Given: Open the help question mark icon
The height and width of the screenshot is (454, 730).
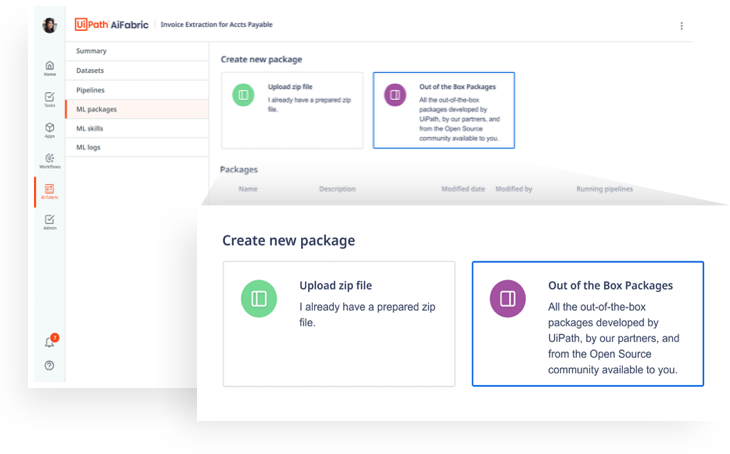Looking at the screenshot, I should point(49,366).
